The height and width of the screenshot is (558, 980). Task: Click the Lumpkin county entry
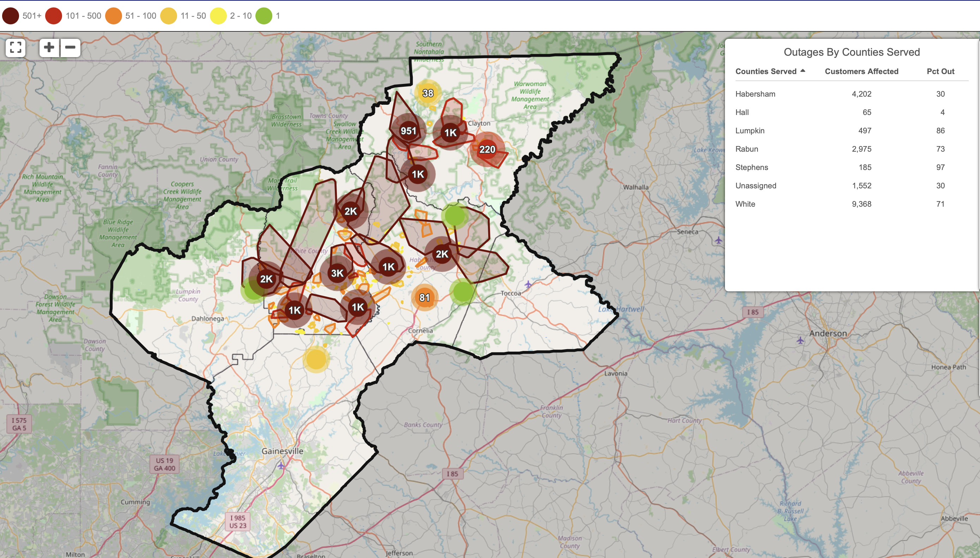pyautogui.click(x=750, y=131)
